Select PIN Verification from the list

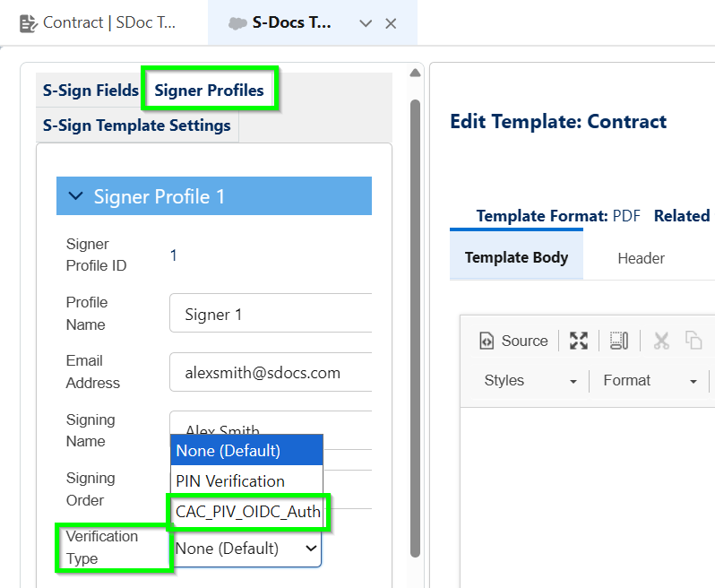230,481
